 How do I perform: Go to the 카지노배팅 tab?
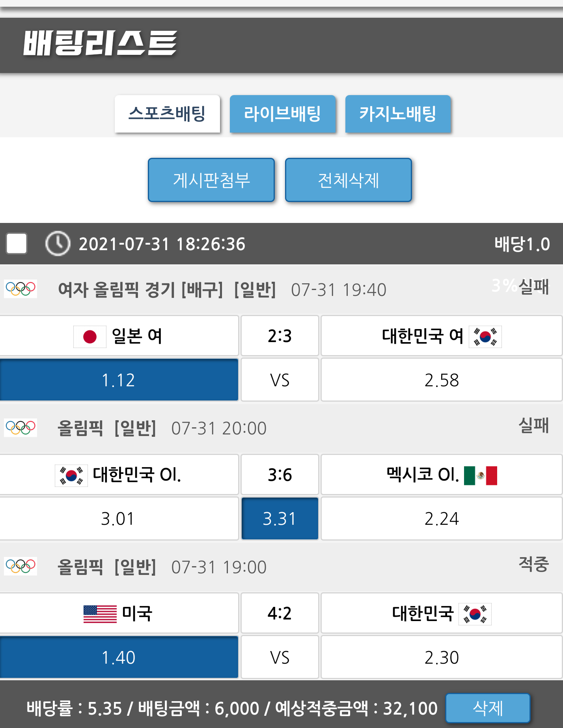point(398,114)
